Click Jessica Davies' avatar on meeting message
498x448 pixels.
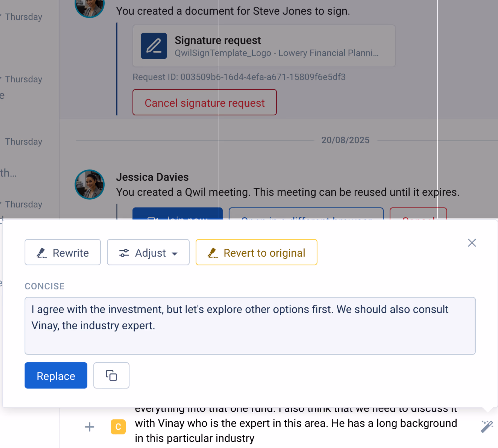(90, 184)
